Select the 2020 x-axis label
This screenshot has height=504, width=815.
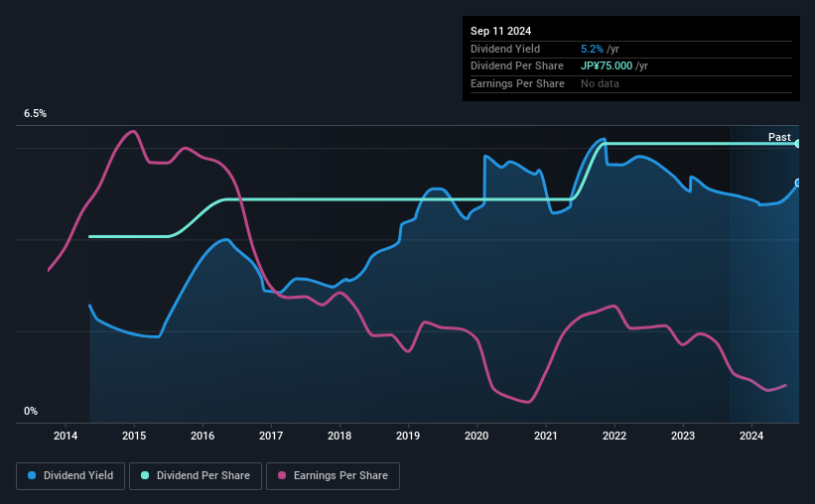click(x=476, y=436)
